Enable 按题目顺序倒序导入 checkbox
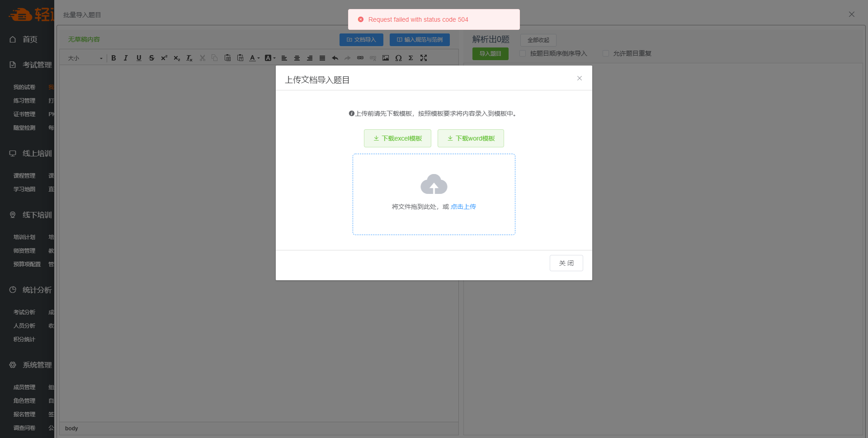Image resolution: width=868 pixels, height=438 pixels. pos(523,53)
